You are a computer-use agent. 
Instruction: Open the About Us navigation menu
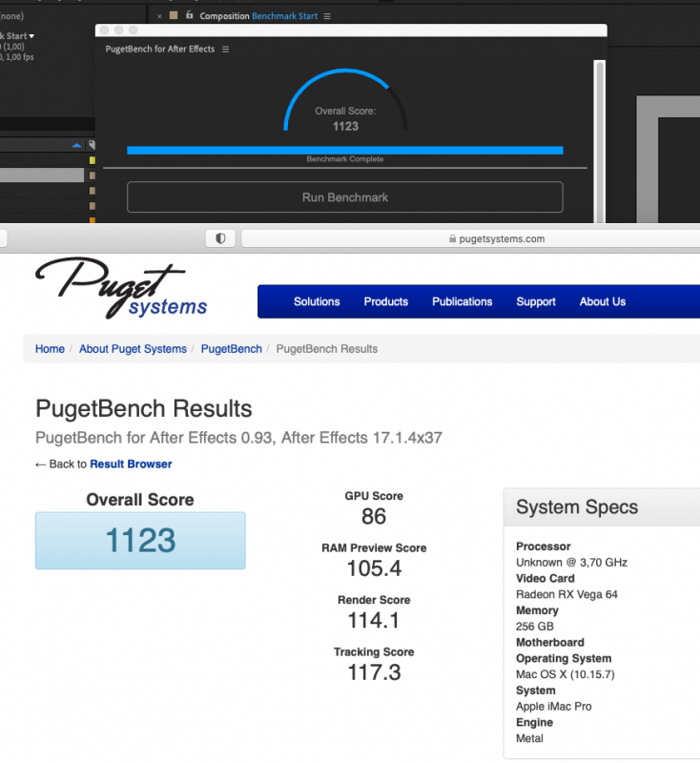[x=602, y=301]
